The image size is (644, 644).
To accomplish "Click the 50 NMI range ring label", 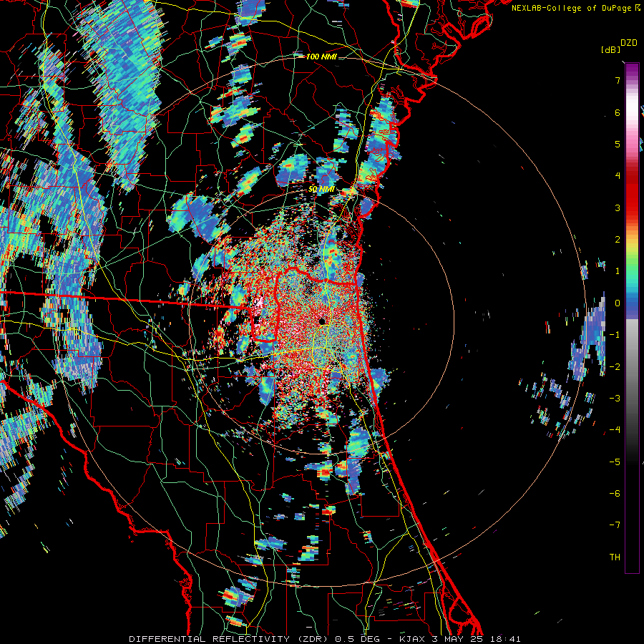I will click(x=321, y=190).
